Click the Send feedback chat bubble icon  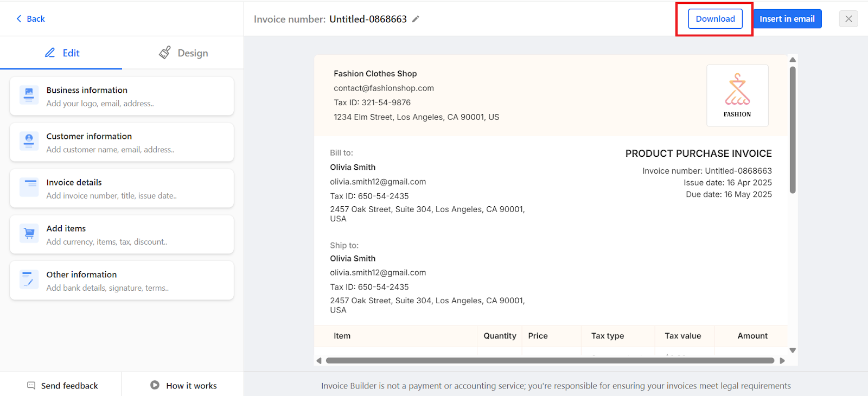pos(31,385)
